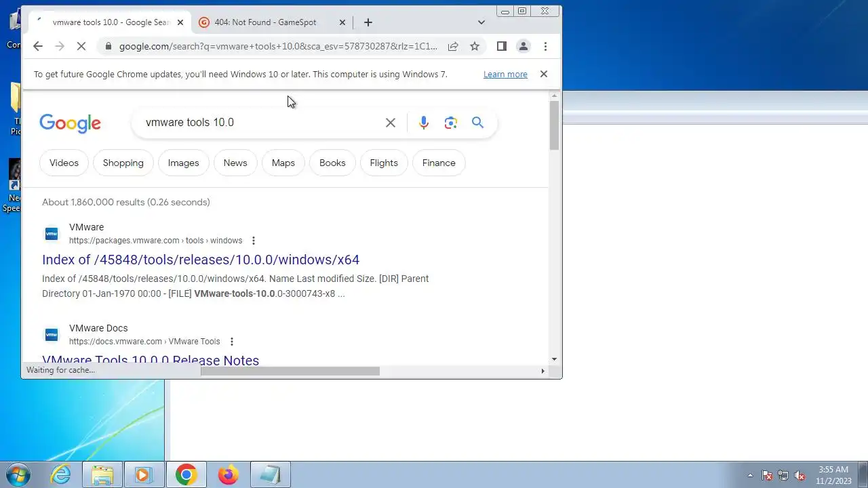Click the scroll right arrow
Screen dimensions: 868x488
[542, 371]
